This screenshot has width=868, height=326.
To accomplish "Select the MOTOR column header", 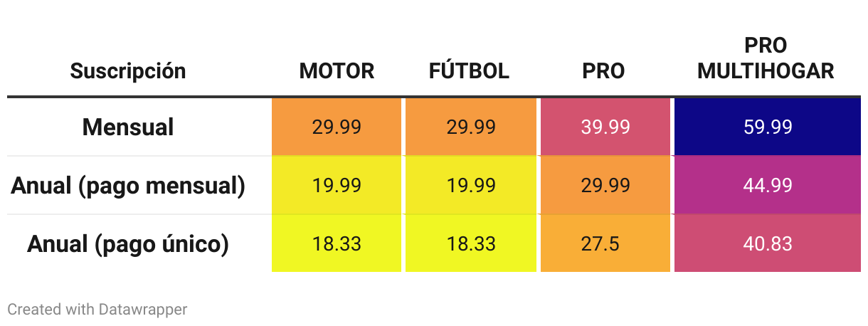I will pyautogui.click(x=337, y=70).
